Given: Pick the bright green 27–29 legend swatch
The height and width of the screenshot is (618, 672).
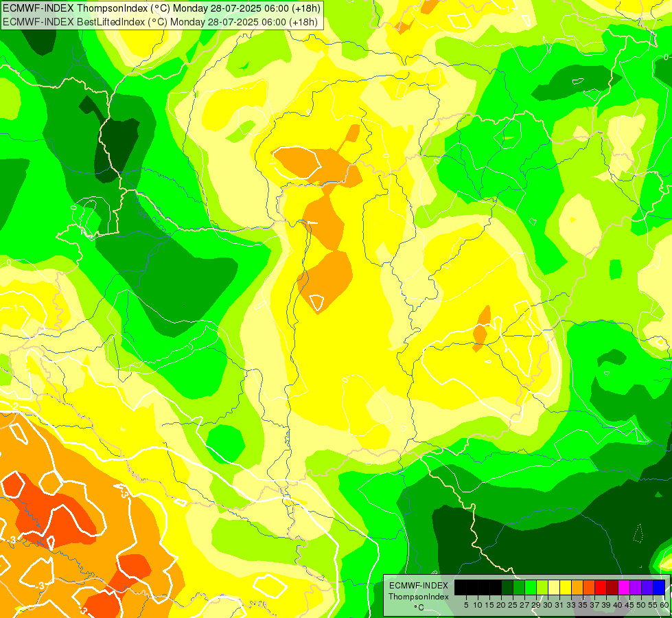Looking at the screenshot, I should (x=530, y=587).
